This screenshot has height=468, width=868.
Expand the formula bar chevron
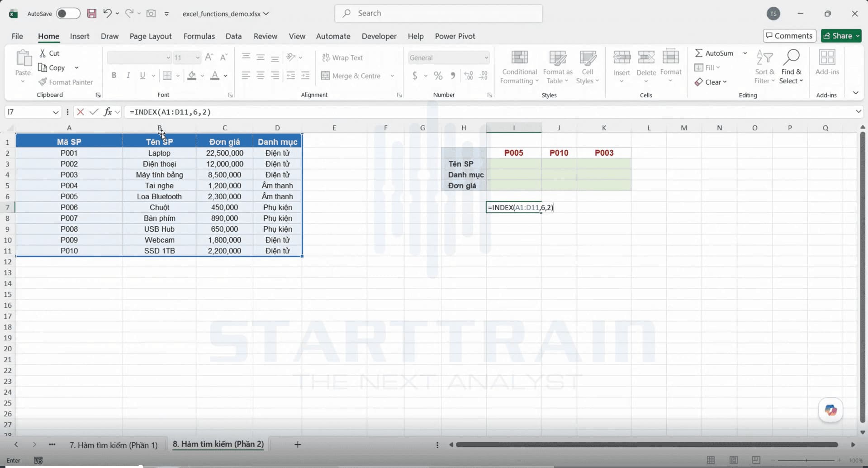pyautogui.click(x=858, y=111)
